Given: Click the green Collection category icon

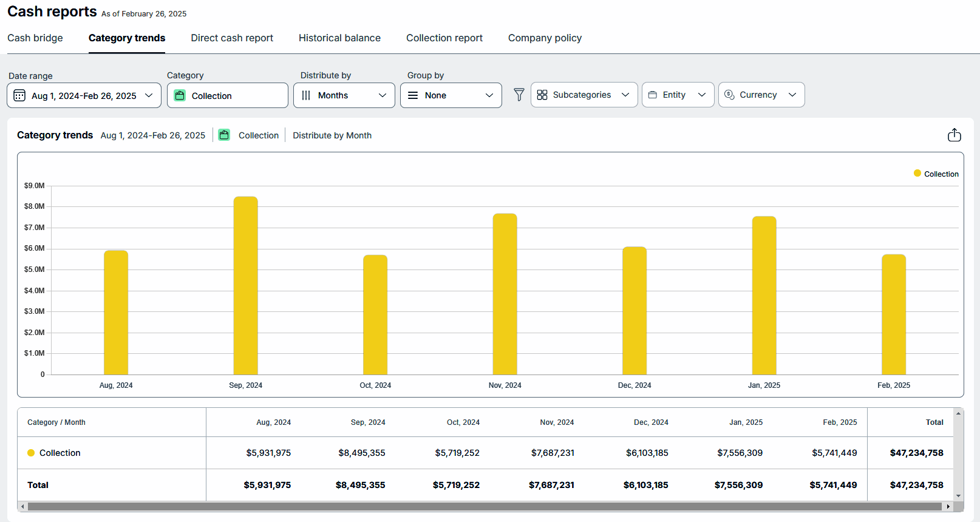Looking at the screenshot, I should coord(180,95).
